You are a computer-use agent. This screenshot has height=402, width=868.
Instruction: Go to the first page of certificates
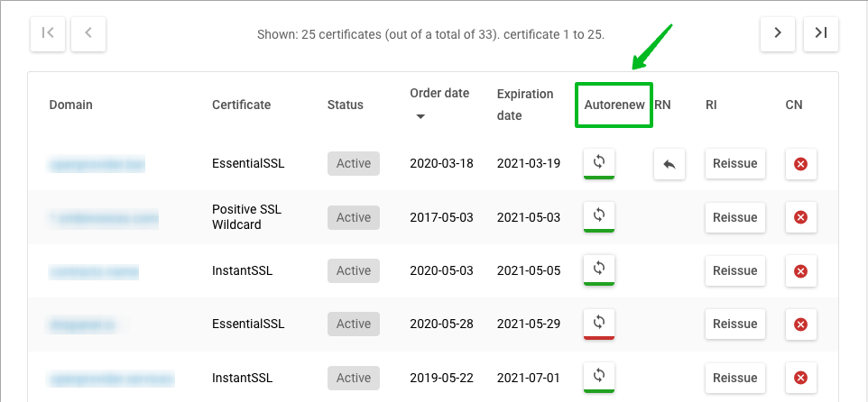coord(48,33)
